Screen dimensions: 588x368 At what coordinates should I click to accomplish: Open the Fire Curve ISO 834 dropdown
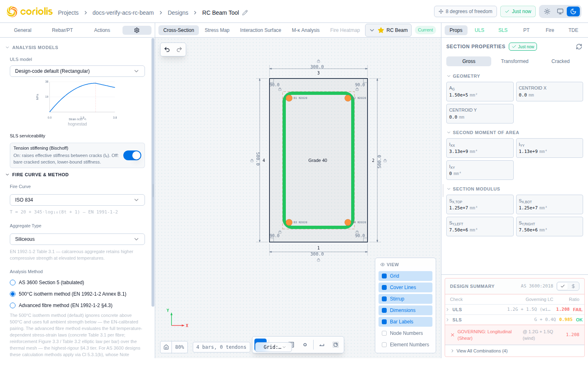pos(77,200)
